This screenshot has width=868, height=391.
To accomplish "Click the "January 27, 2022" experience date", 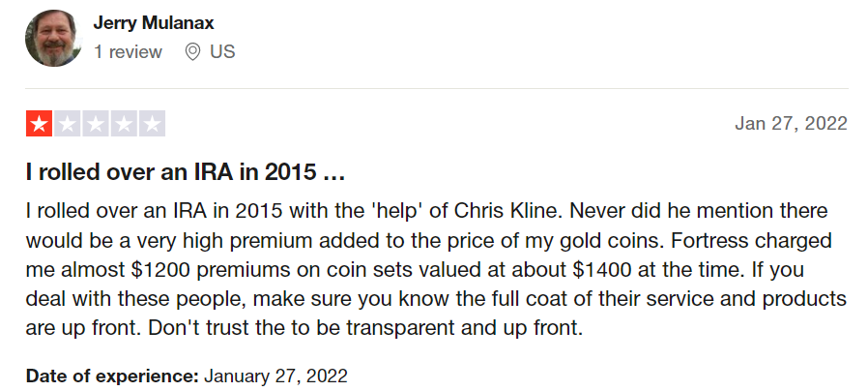I will pyautogui.click(x=275, y=376).
